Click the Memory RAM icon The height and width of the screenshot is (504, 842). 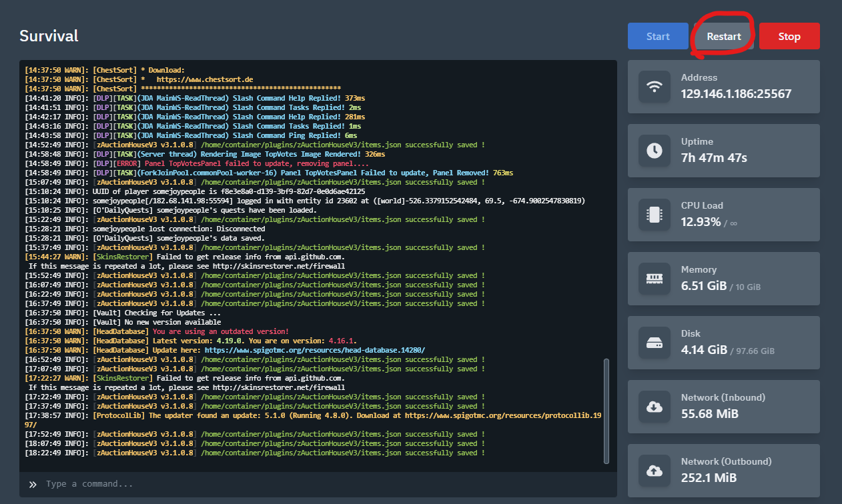(x=655, y=279)
